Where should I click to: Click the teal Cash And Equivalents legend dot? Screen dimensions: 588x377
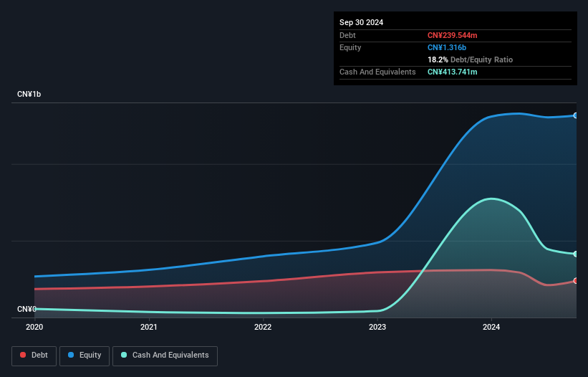124,355
